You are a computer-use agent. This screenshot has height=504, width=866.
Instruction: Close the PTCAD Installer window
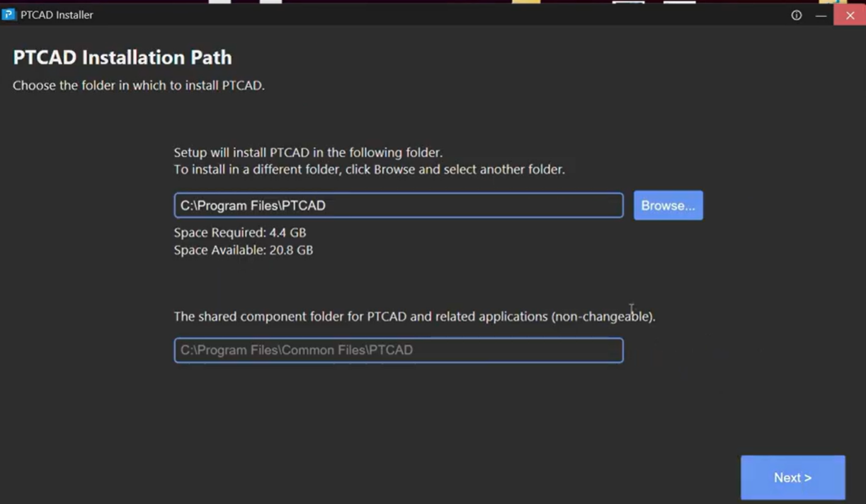[850, 15]
